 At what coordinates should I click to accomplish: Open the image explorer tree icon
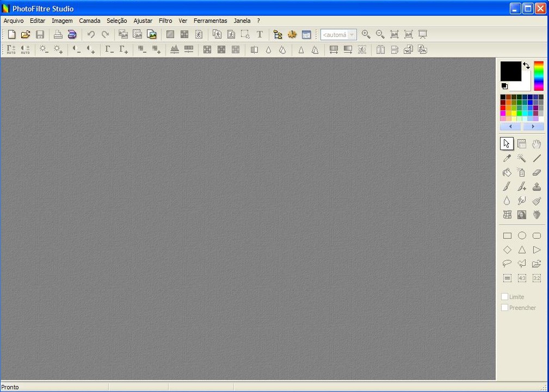click(x=277, y=34)
